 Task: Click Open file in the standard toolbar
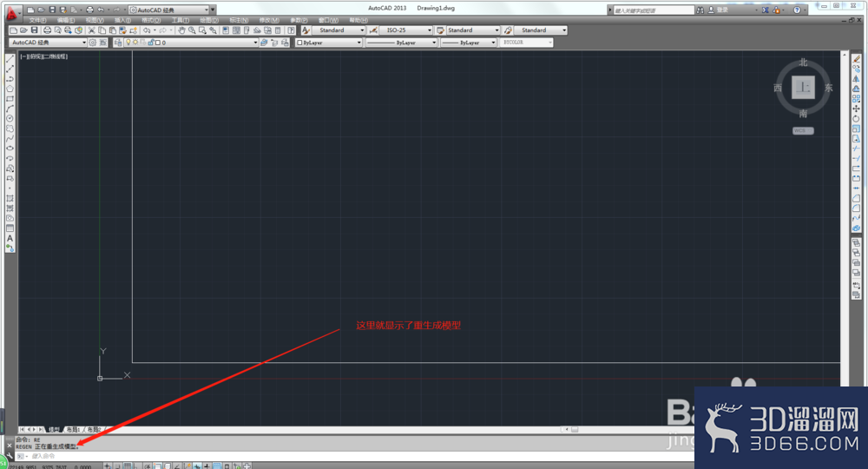(23, 30)
